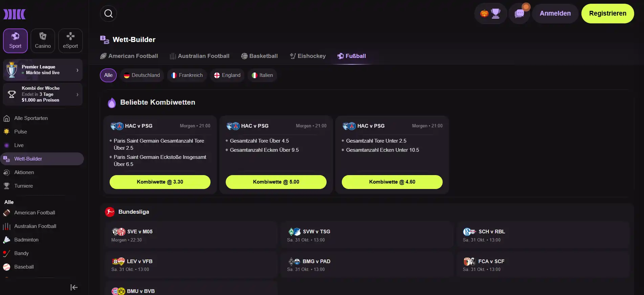This screenshot has height=295, width=644.
Task: Click the house icon beside Alle Sportarten
Action: click(6, 118)
